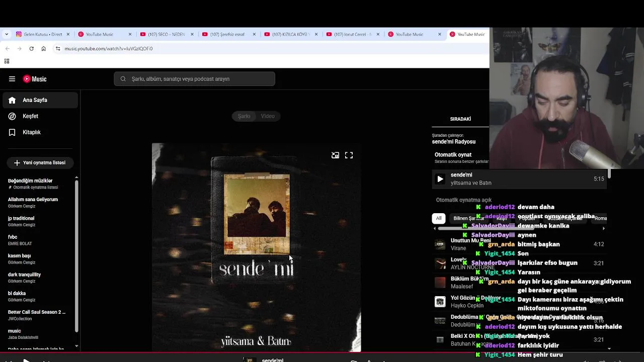Click queue list scroll-down arrow
Screen dimensions: 644x362
(609, 348)
